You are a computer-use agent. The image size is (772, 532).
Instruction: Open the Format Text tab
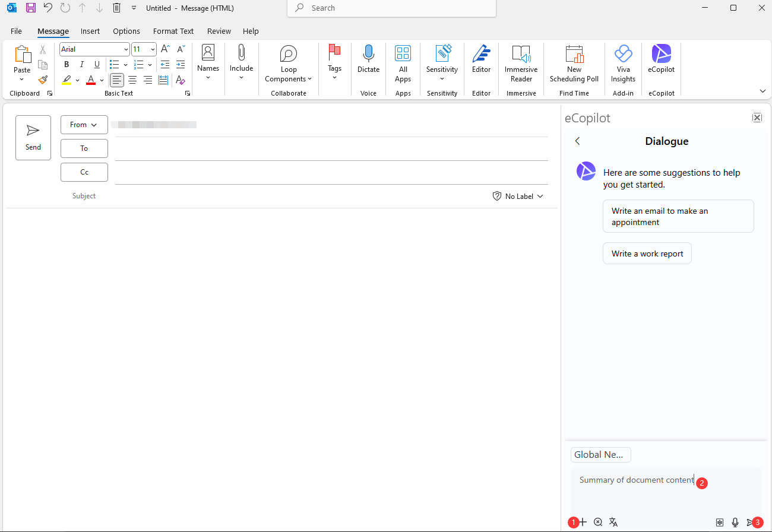click(x=173, y=31)
